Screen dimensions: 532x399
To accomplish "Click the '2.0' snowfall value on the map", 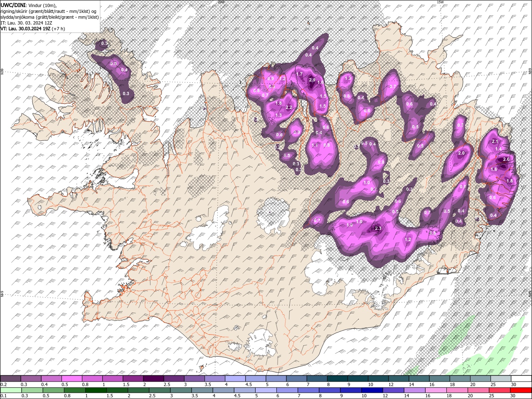I will (x=461, y=153).
